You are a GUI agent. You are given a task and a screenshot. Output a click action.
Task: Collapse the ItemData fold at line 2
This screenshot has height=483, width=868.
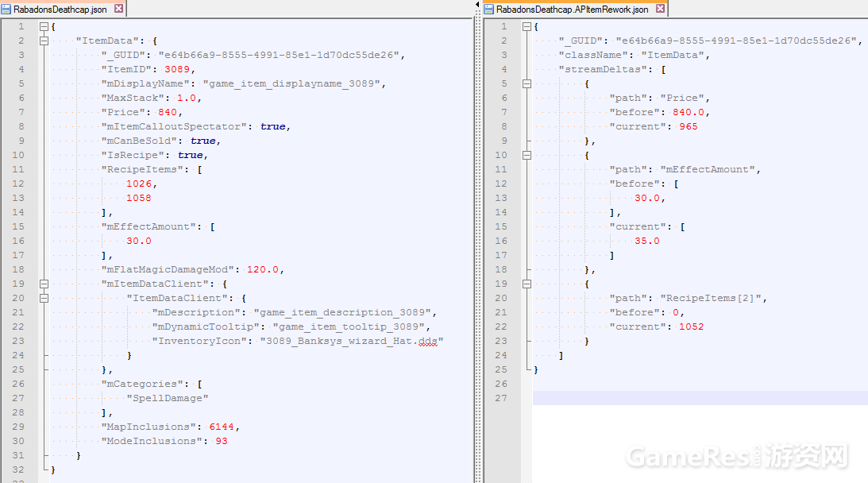tap(44, 41)
